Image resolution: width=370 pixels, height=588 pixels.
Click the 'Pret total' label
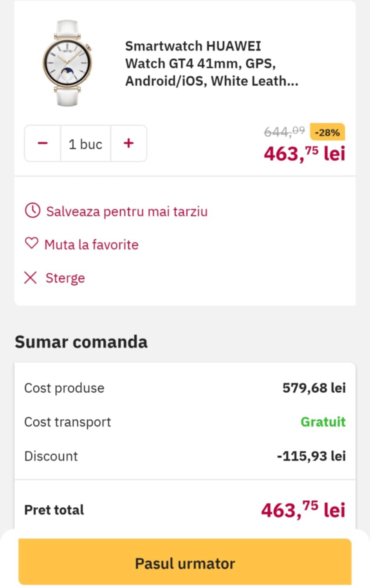54,510
